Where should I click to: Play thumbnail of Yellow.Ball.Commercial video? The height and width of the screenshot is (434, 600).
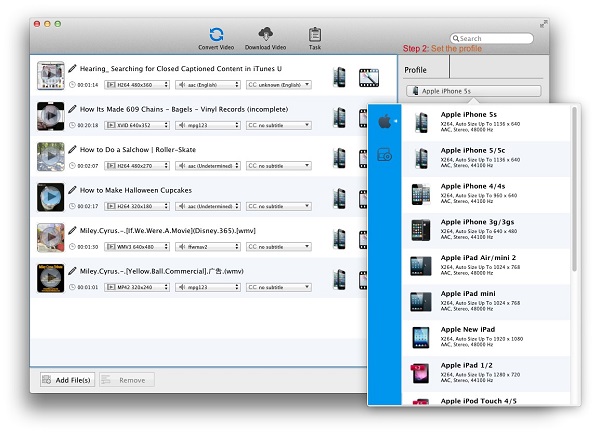point(51,278)
